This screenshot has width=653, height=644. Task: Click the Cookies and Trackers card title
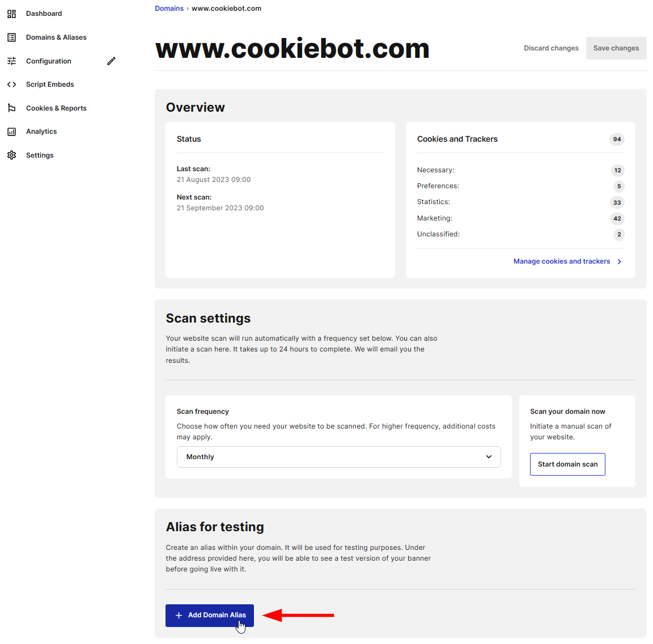point(457,139)
